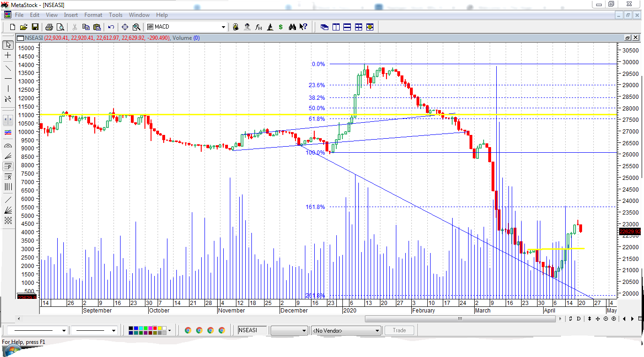The height and width of the screenshot is (357, 644).
Task: Select the arrow pointer tool
Action: point(8,45)
